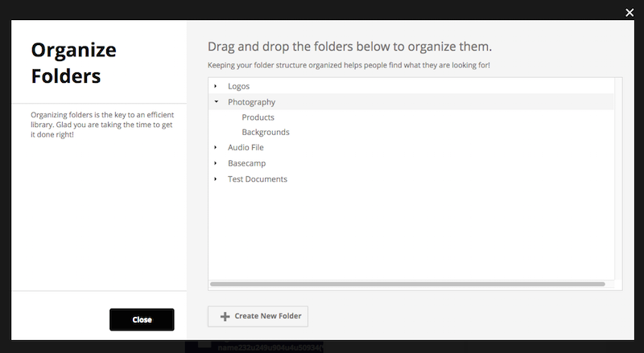Select the Products subfolder
Image resolution: width=644 pixels, height=353 pixels.
coord(258,117)
